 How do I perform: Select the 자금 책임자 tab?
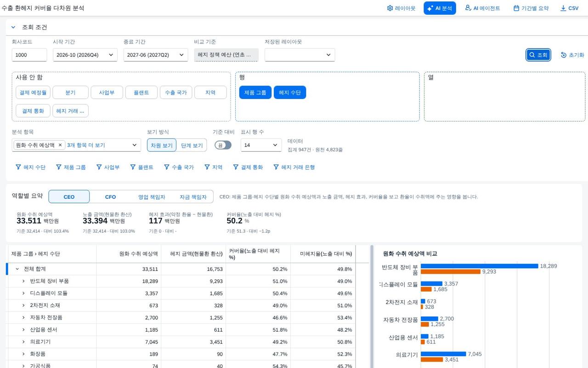(193, 197)
